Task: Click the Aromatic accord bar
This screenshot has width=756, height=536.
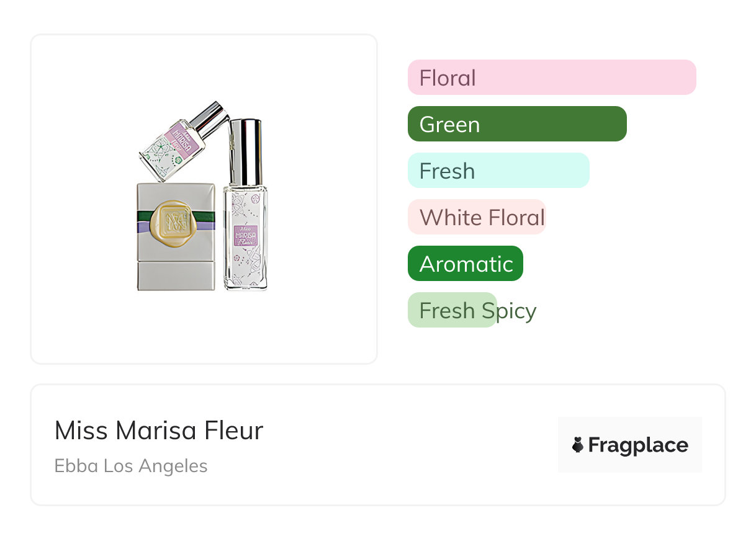Action: 466,264
